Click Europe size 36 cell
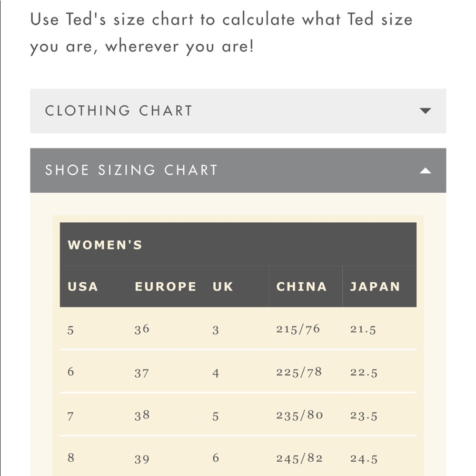This screenshot has height=476, width=476. (x=142, y=329)
